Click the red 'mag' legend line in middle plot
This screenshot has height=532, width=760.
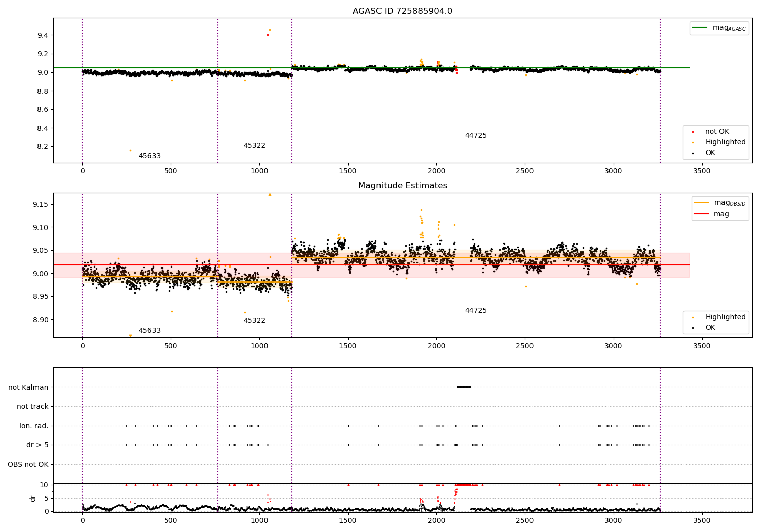click(702, 214)
